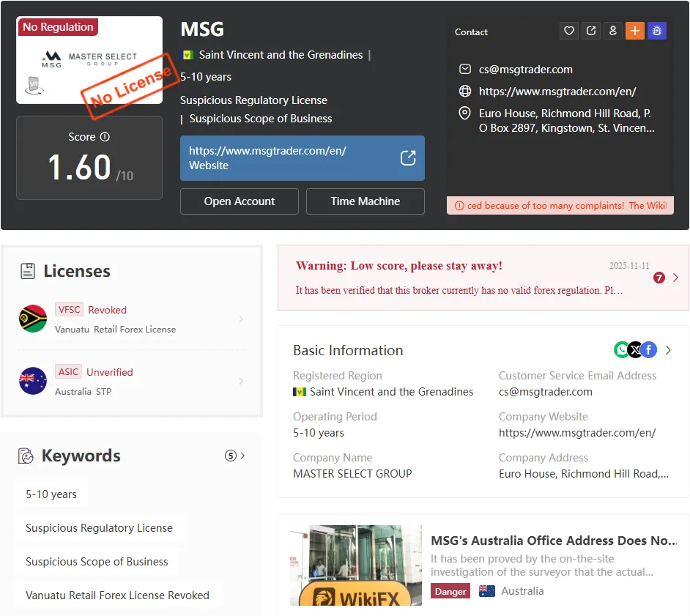Click the MASTER SELECT GROUP company name
The height and width of the screenshot is (616, 690).
(352, 473)
